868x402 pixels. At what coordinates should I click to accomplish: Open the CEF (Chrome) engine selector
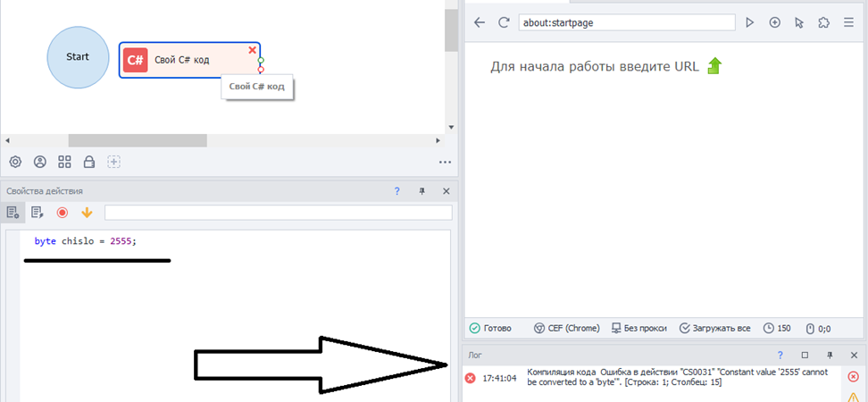[566, 328]
